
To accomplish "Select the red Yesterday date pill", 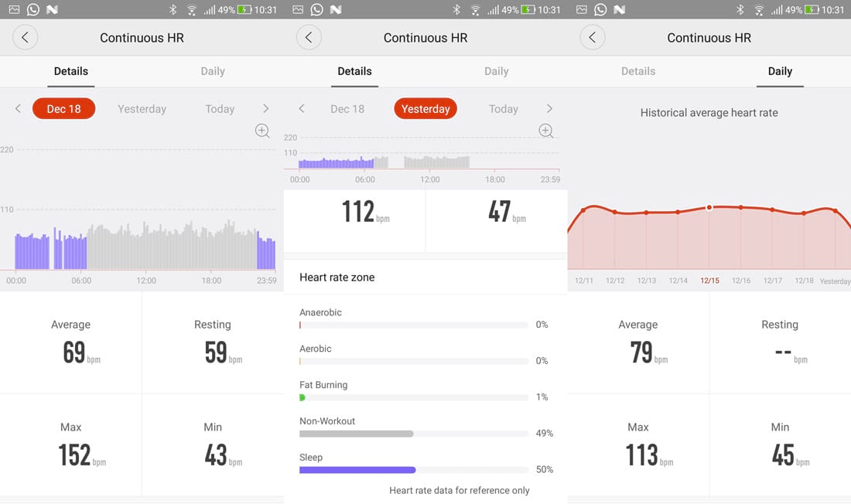I will pyautogui.click(x=425, y=108).
